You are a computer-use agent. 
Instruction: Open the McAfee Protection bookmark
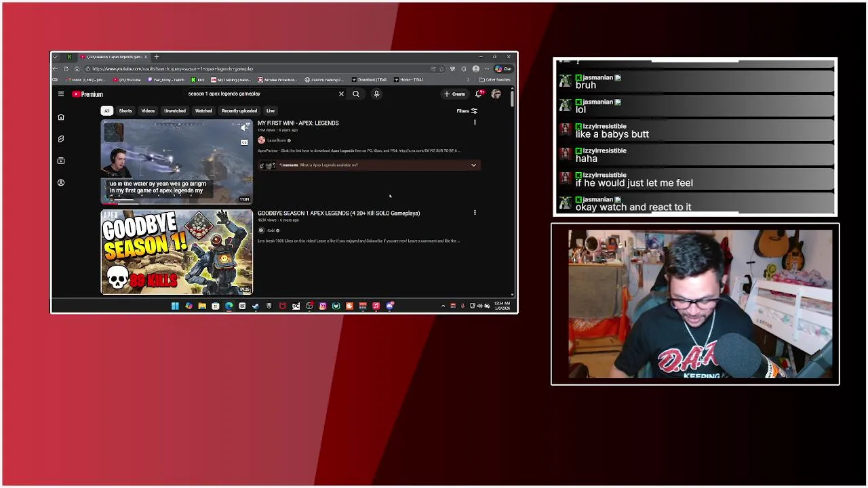pyautogui.click(x=278, y=80)
